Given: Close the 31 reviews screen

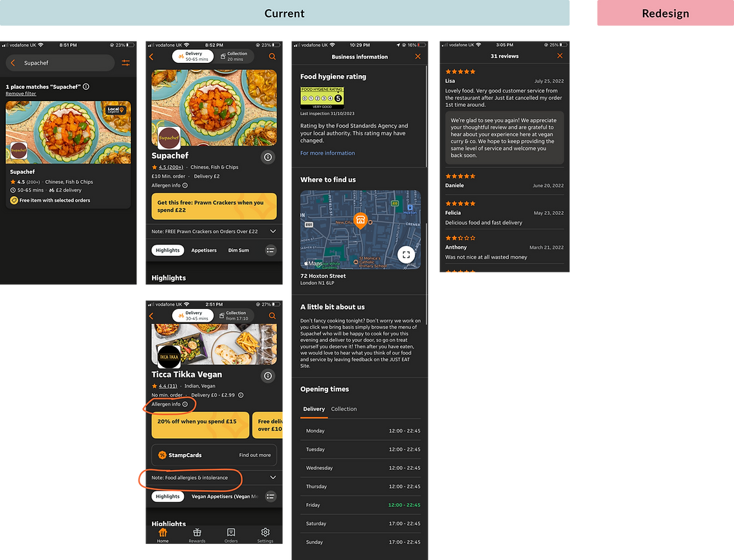Looking at the screenshot, I should pos(560,56).
